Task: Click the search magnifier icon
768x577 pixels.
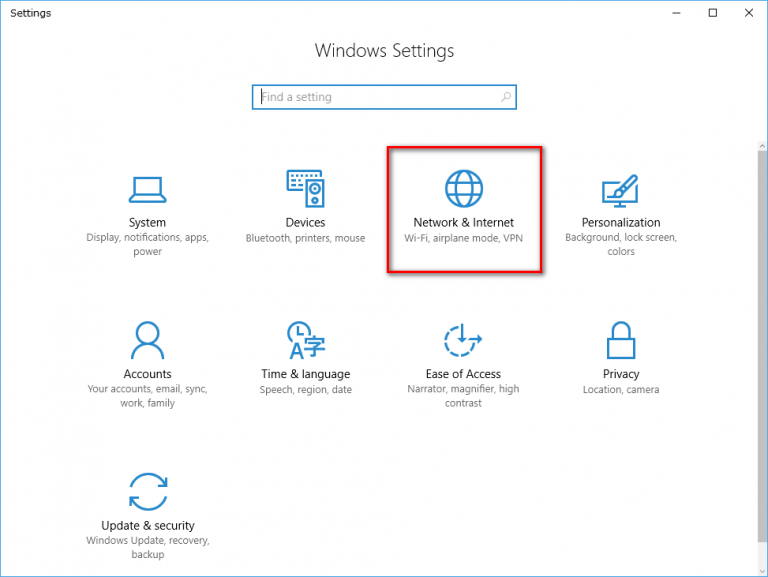Action: click(506, 97)
